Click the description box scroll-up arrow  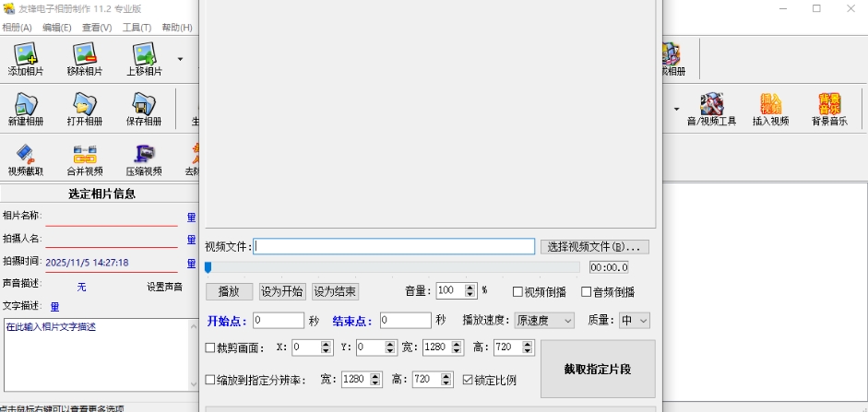194,325
